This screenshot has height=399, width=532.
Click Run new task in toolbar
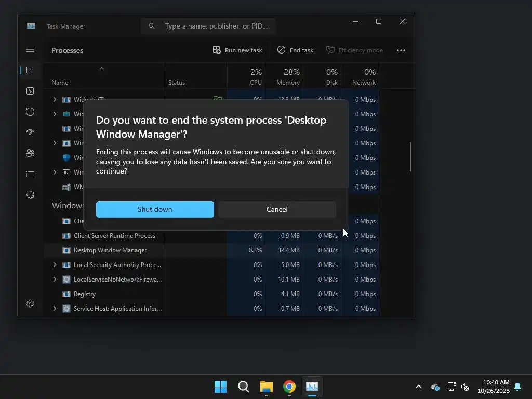[x=237, y=50]
